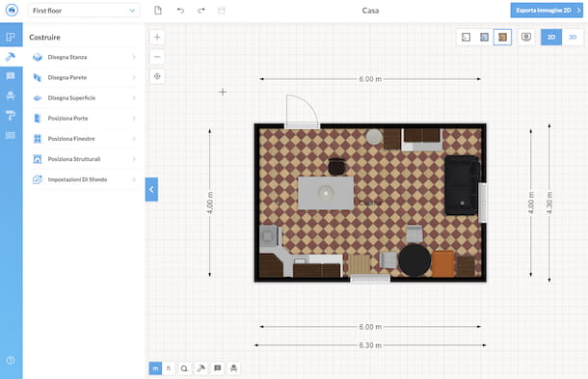Select the black sofa in the room
The height and width of the screenshot is (379, 588).
click(463, 185)
